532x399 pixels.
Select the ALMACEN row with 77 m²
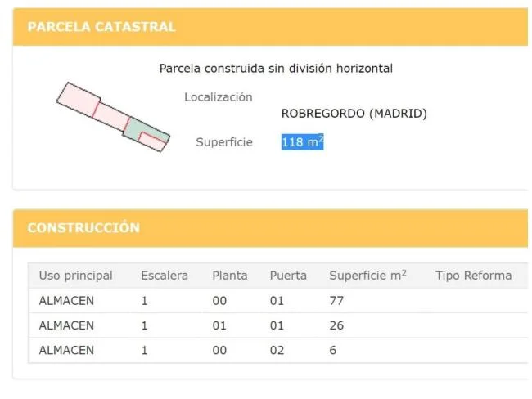(278, 301)
